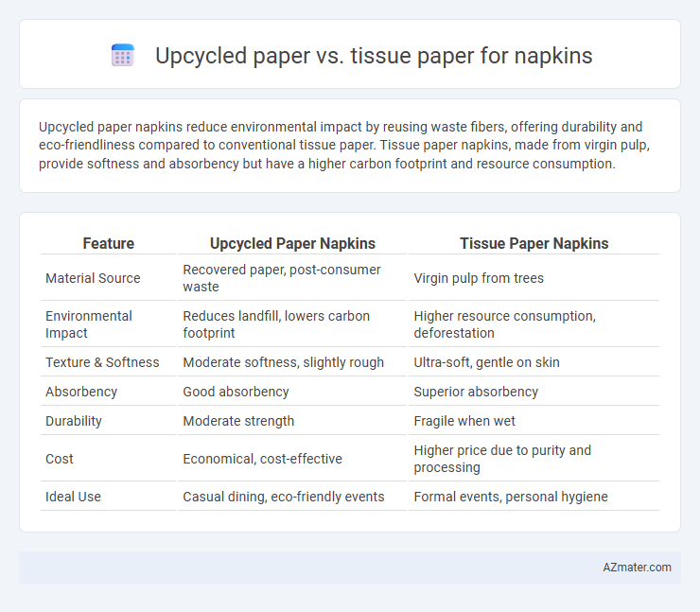Click 'Casual dining, eco-friendly events' cell

tap(292, 497)
